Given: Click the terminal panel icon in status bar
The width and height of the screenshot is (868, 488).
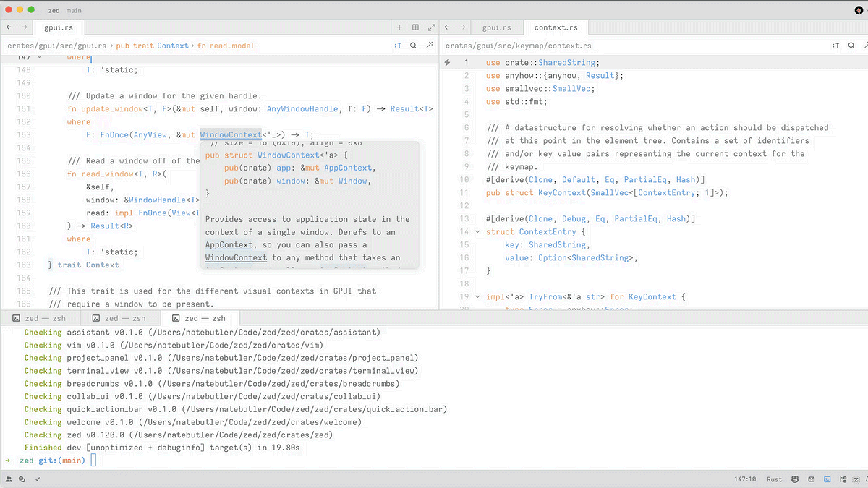Looking at the screenshot, I should [827, 479].
